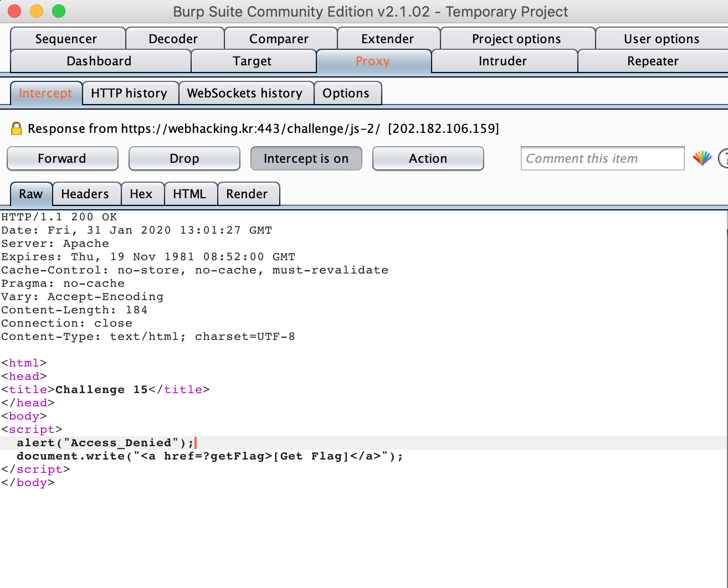The height and width of the screenshot is (588, 728).
Task: Switch to the HTML view tab
Action: [189, 194]
